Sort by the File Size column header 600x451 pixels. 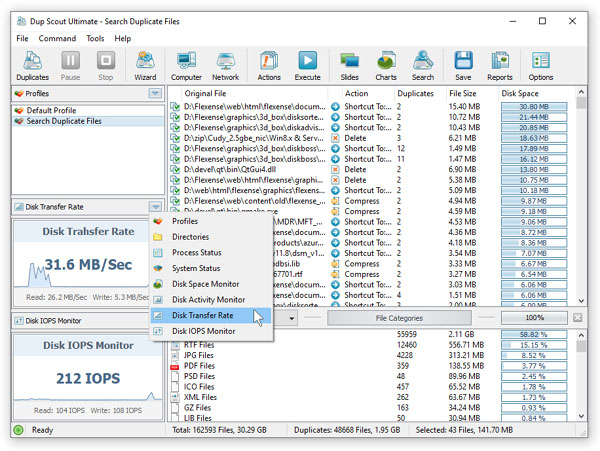tap(463, 93)
